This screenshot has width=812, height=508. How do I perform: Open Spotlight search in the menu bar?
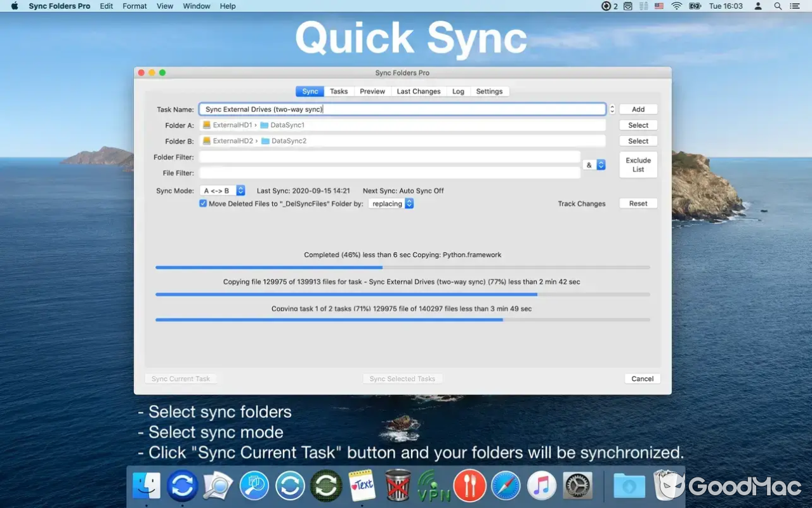click(777, 6)
